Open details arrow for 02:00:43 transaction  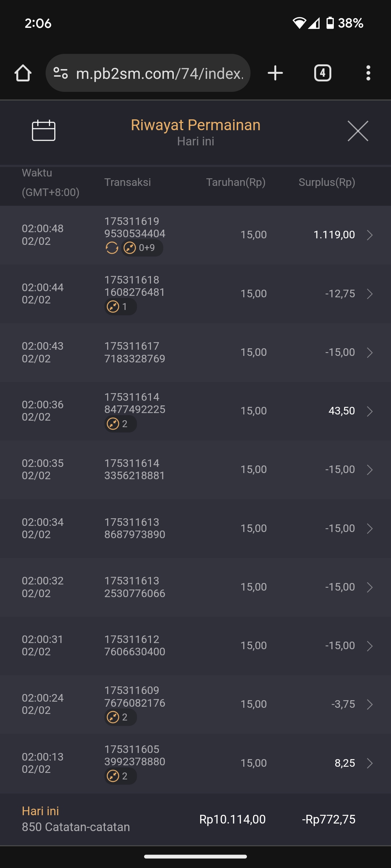(370, 353)
